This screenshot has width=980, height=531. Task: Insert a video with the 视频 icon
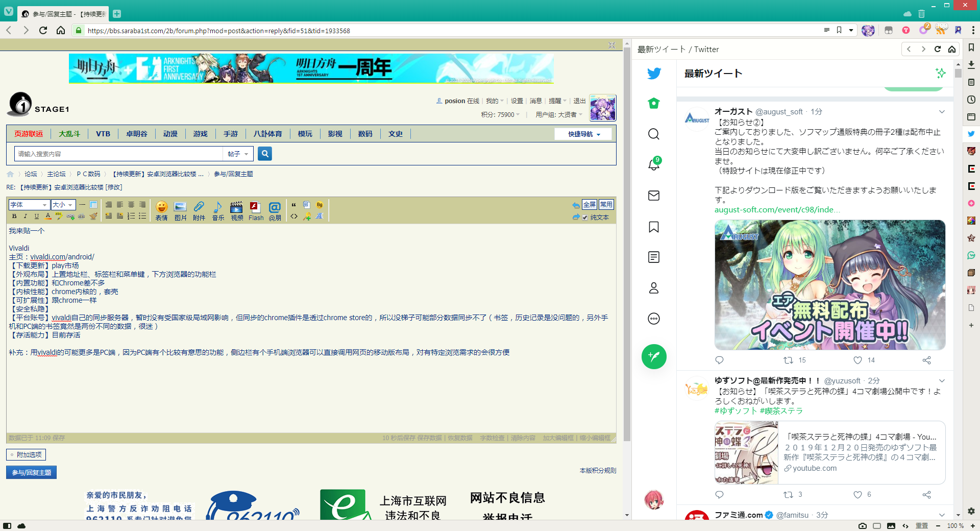[x=237, y=211]
